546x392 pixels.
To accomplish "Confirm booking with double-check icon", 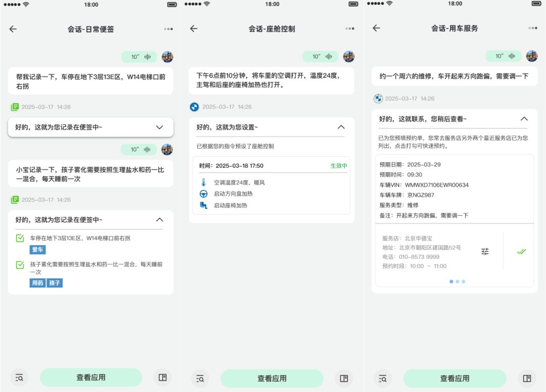I will point(521,251).
